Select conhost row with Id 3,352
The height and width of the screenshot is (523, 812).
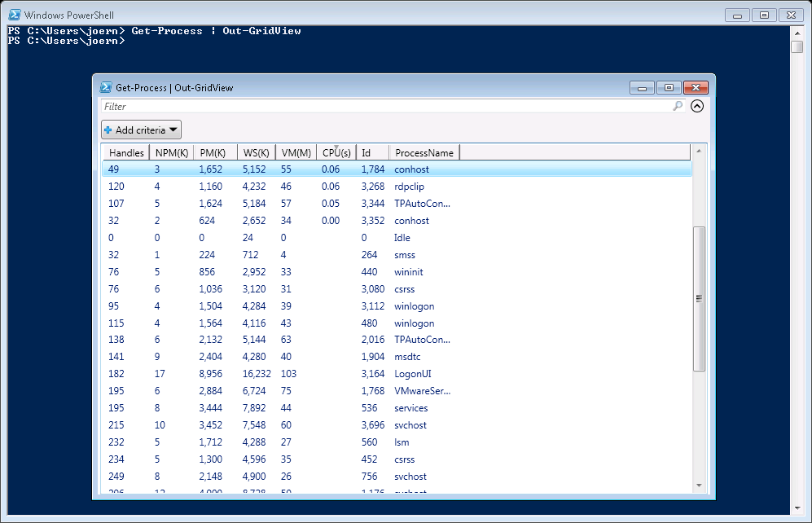pos(397,221)
